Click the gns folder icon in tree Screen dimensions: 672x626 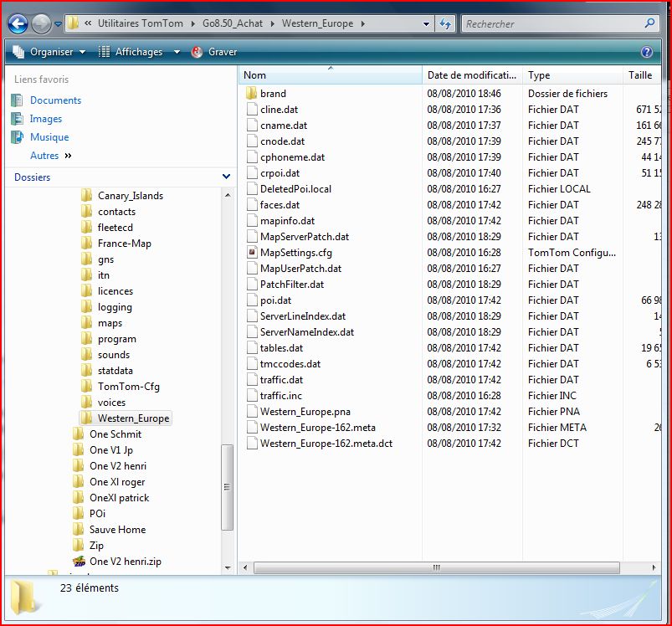coord(86,259)
